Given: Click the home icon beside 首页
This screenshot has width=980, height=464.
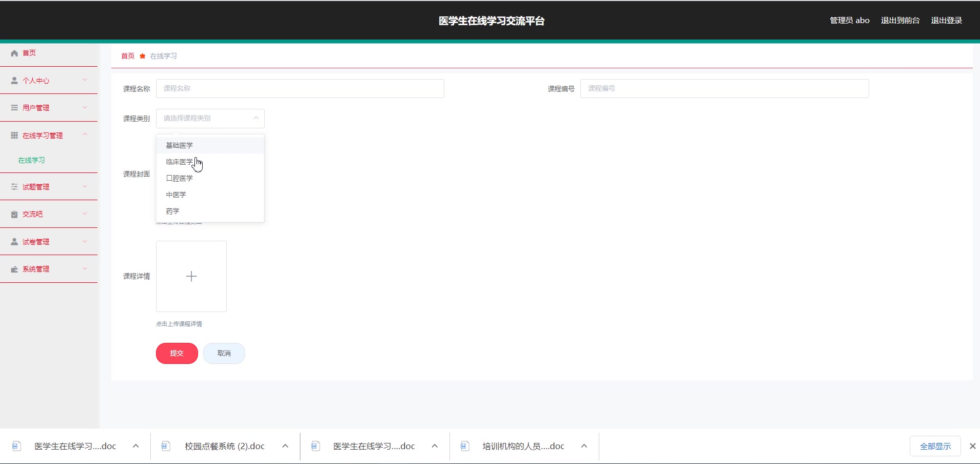Looking at the screenshot, I should [13, 53].
